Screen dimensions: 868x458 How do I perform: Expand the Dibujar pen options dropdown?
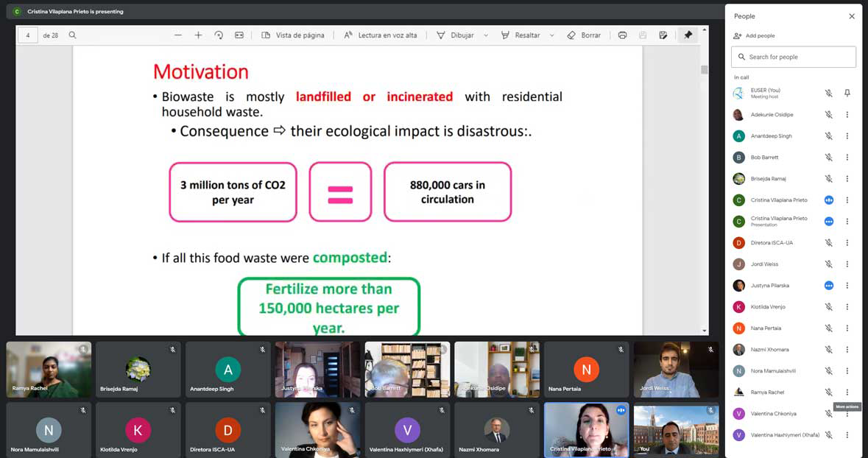[486, 35]
